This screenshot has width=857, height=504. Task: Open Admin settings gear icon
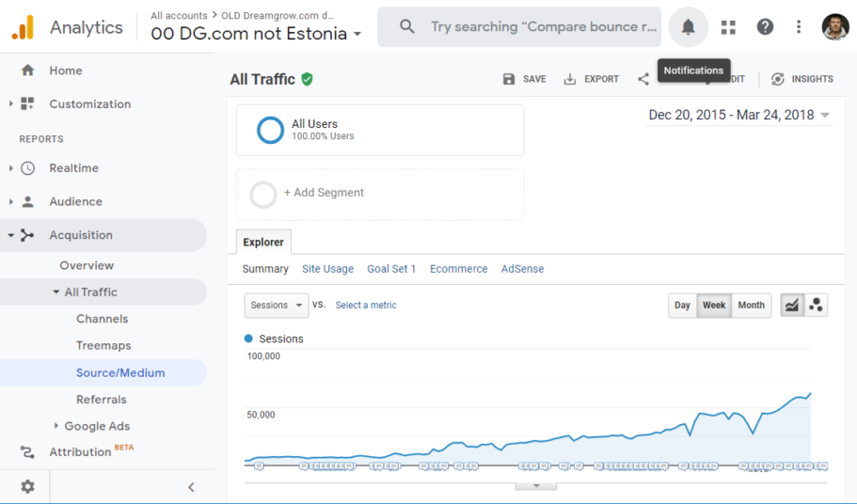point(27,486)
